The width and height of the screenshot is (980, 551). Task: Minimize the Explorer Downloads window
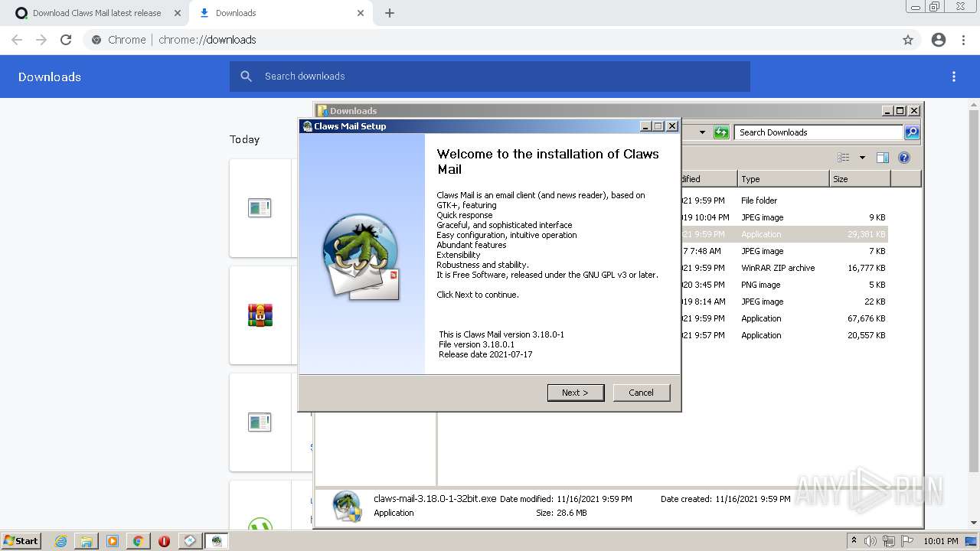887,111
